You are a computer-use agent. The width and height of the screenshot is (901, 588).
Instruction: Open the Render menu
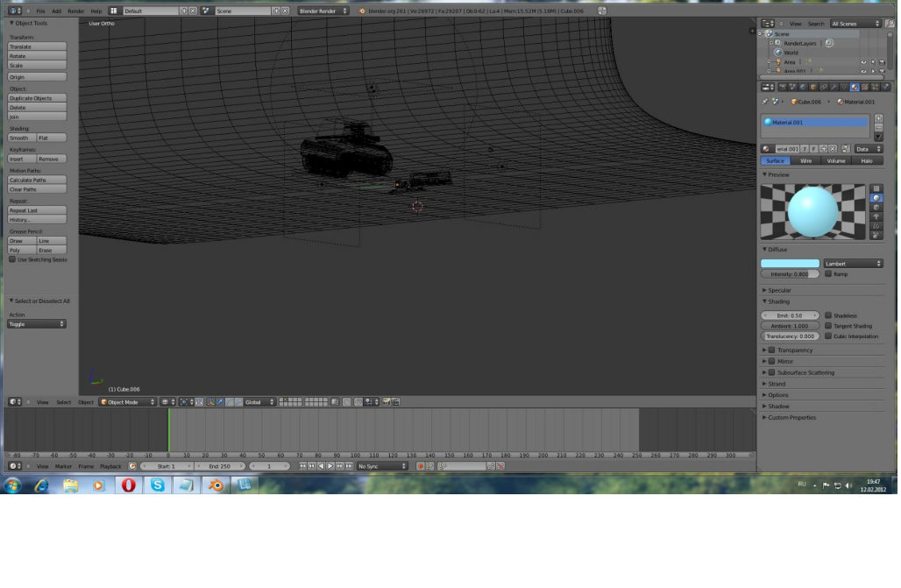[76, 11]
